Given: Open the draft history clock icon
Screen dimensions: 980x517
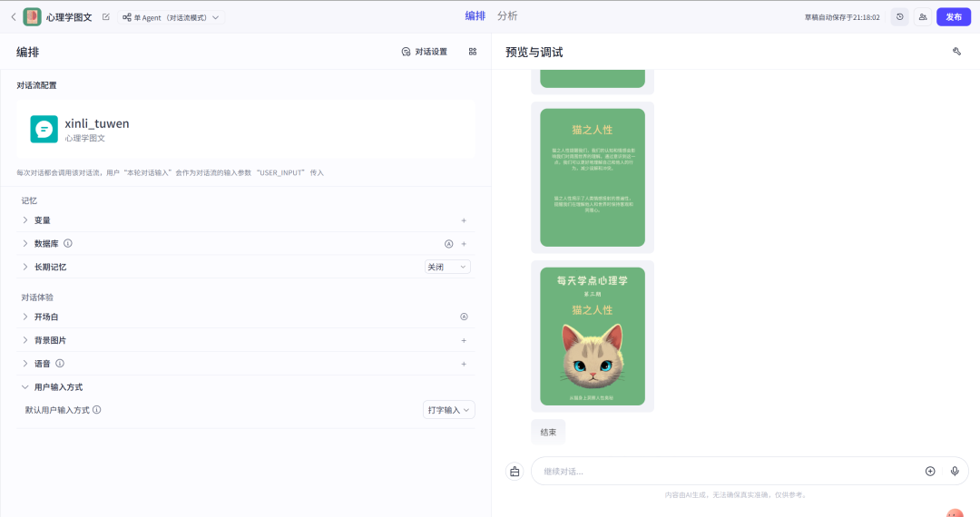Looking at the screenshot, I should [899, 17].
